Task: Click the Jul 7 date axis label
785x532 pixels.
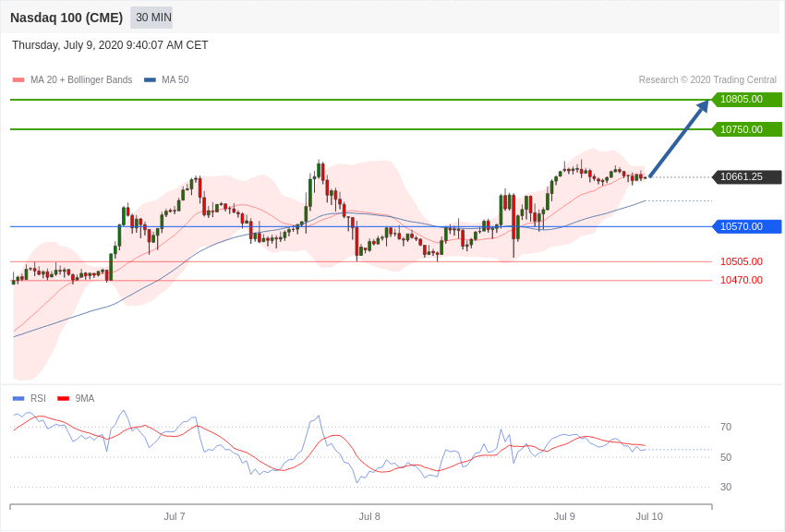Action: [175, 516]
